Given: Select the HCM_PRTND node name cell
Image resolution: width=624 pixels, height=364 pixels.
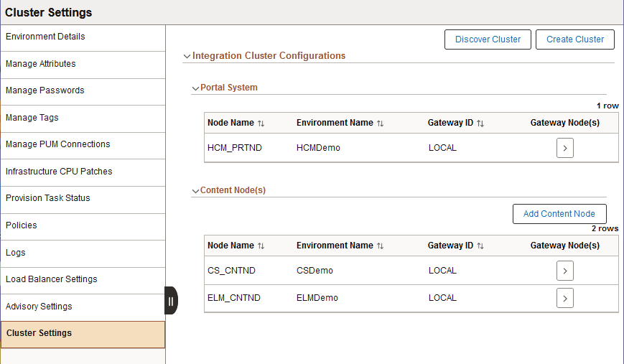Looking at the screenshot, I should tap(234, 148).
